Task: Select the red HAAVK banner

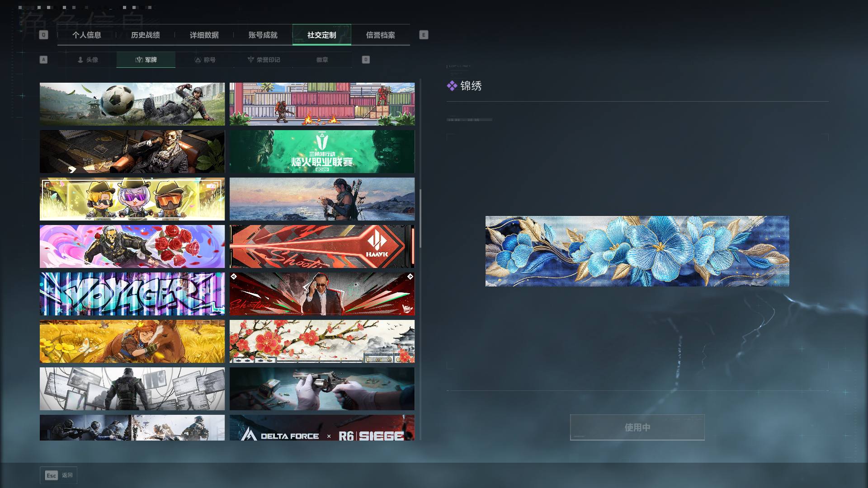Action: (x=322, y=247)
